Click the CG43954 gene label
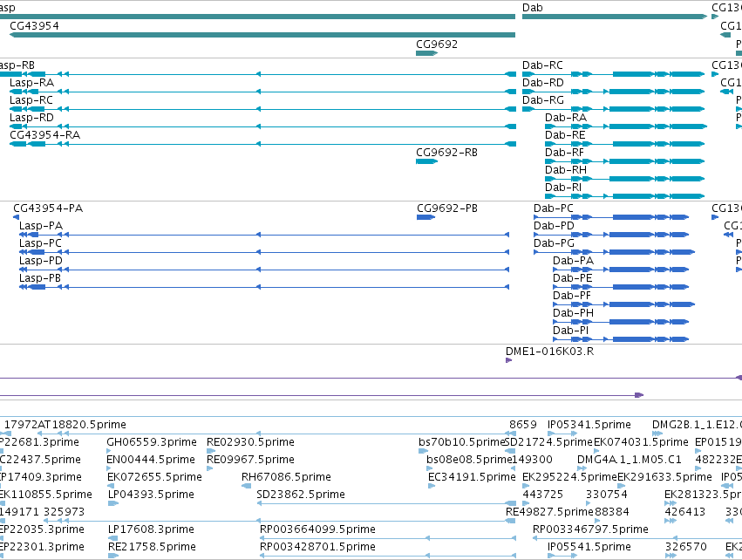This screenshot has height=560, width=742. click(35, 26)
